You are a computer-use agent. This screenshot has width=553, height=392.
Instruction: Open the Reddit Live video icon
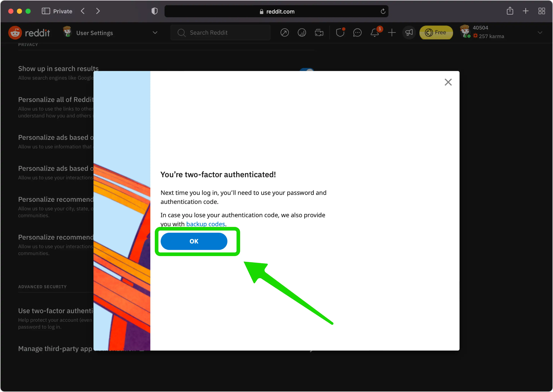[319, 33]
